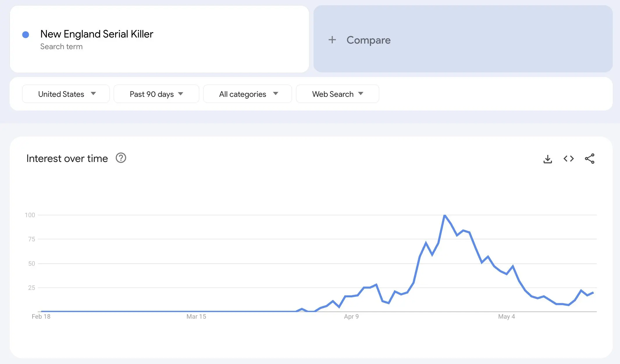Click the 100 y-axis label
The width and height of the screenshot is (620, 364).
(30, 215)
